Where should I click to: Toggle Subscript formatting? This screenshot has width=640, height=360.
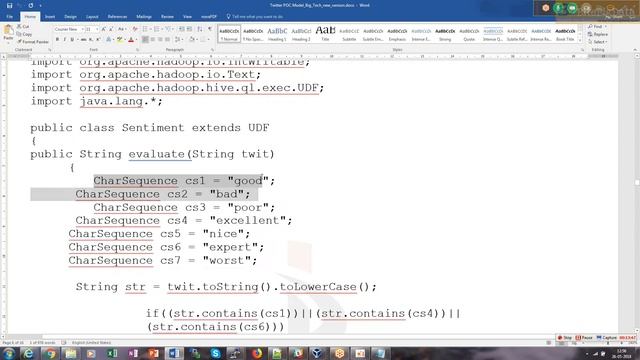pyautogui.click(x=91, y=40)
